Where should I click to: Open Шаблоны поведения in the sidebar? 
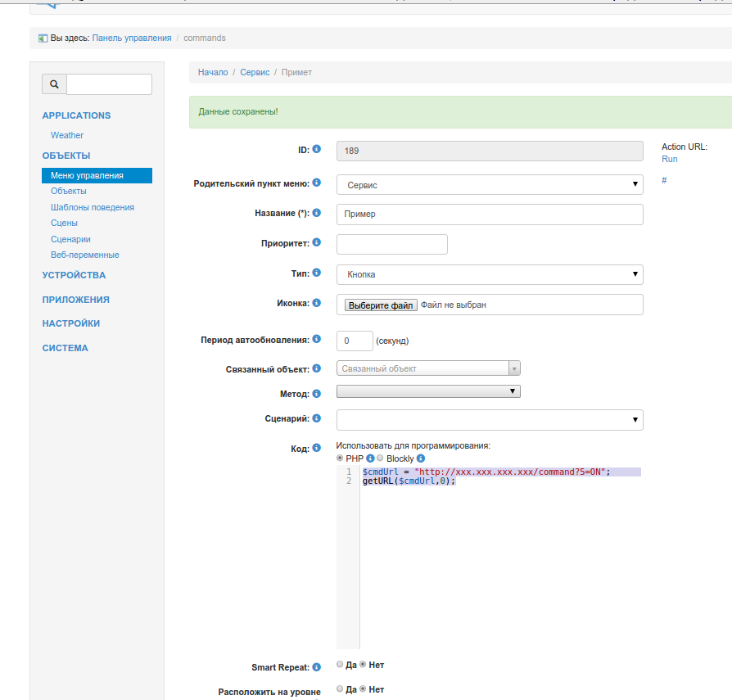click(93, 207)
